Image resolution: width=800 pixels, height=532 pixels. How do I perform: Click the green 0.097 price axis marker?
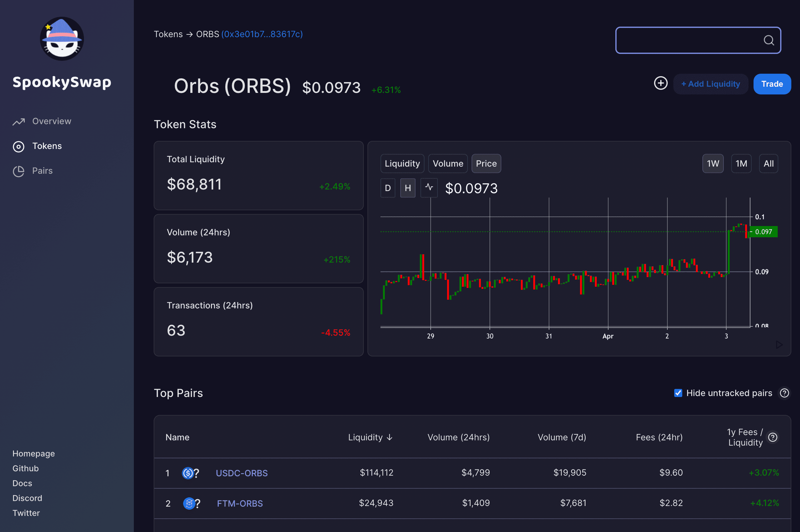[x=764, y=232]
